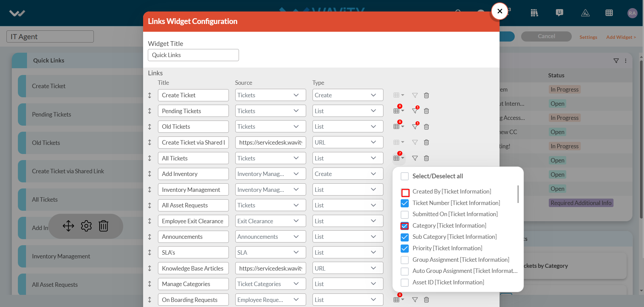The image size is (644, 307).
Task: Open columns selector for Pending Tickets row
Action: click(398, 111)
